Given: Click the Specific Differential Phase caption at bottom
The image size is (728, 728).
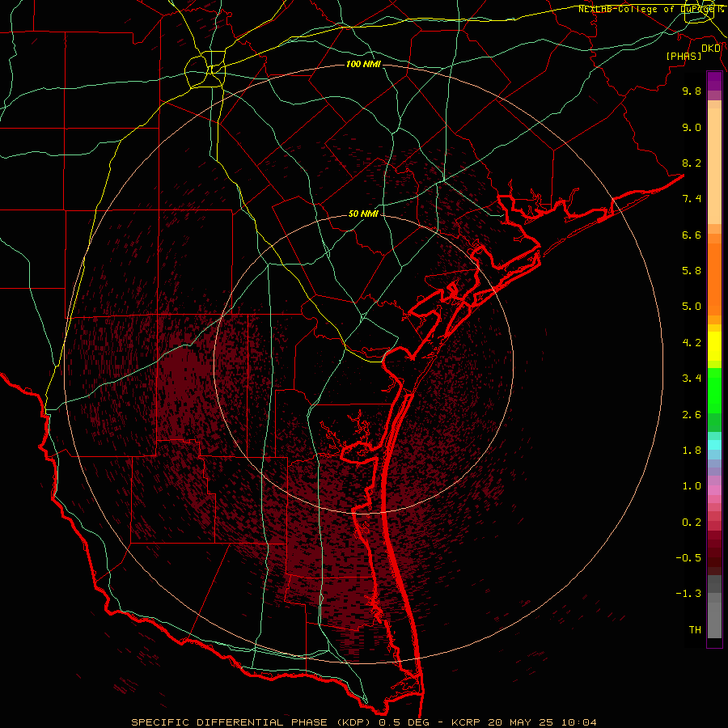Looking at the screenshot, I should 364,722.
